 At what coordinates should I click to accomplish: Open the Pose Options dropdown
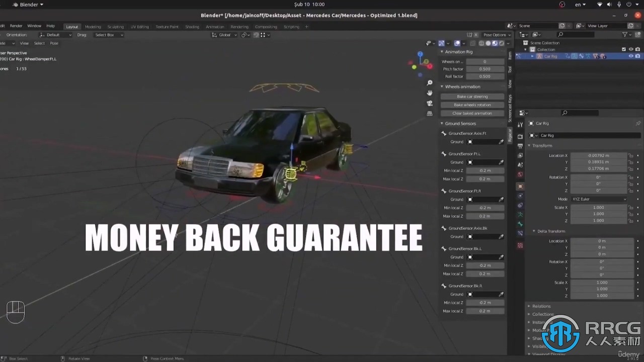tap(497, 35)
